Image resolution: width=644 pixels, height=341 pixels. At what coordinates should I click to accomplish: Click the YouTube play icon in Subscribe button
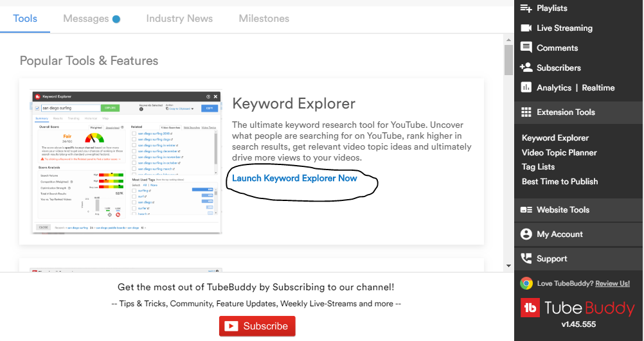pyautogui.click(x=231, y=326)
